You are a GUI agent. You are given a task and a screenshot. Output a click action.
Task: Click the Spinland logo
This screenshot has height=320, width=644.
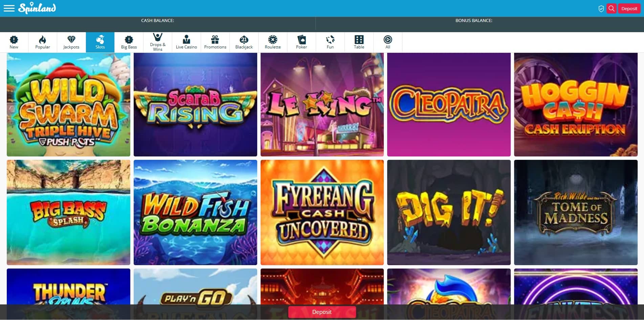37,8
